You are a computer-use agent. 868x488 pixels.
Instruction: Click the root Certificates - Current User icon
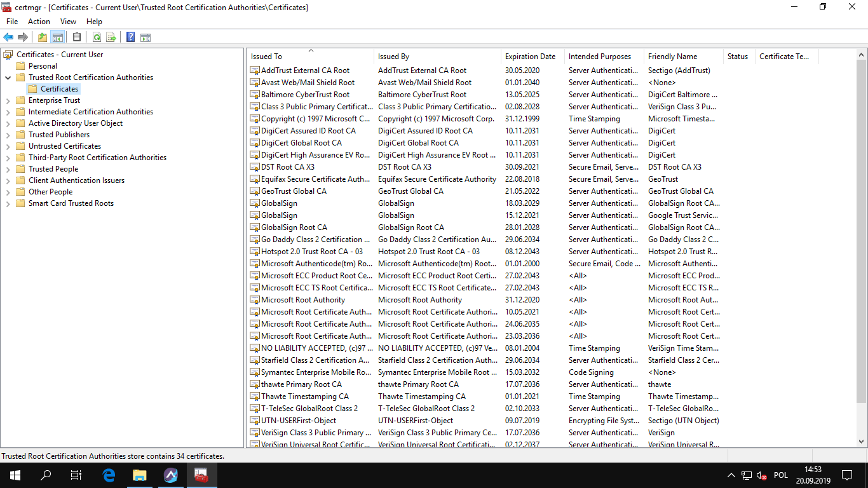point(8,55)
